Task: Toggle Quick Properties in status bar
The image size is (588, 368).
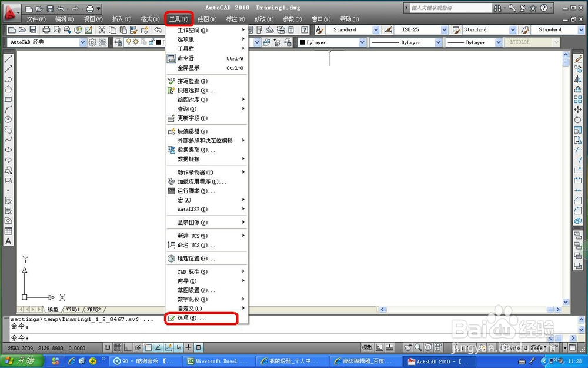Action: click(199, 347)
